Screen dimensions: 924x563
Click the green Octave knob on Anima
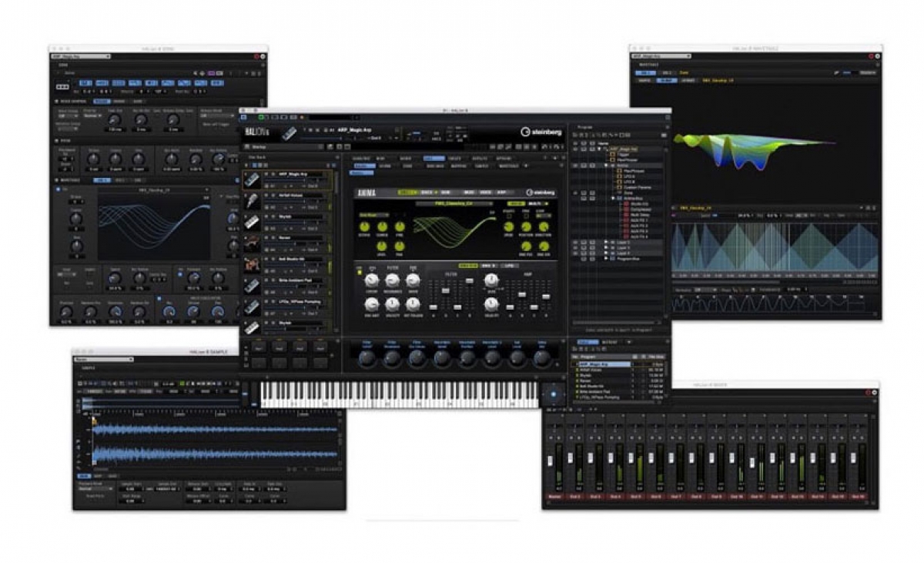364,226
